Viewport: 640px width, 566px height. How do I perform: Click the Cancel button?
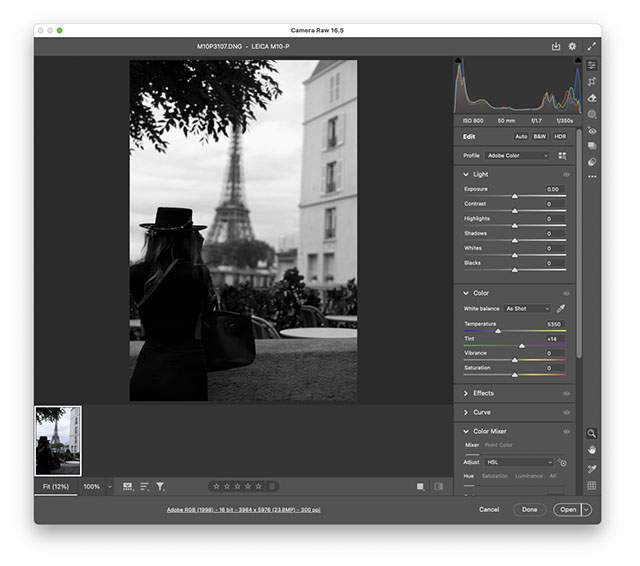[x=489, y=510]
